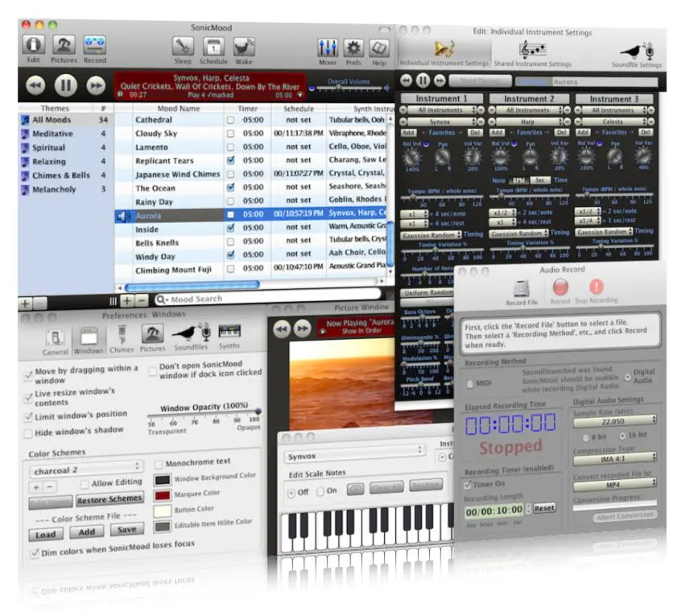Open the Instrument 1 'All Instruments' dropdown
The image size is (681, 616).
(x=442, y=110)
